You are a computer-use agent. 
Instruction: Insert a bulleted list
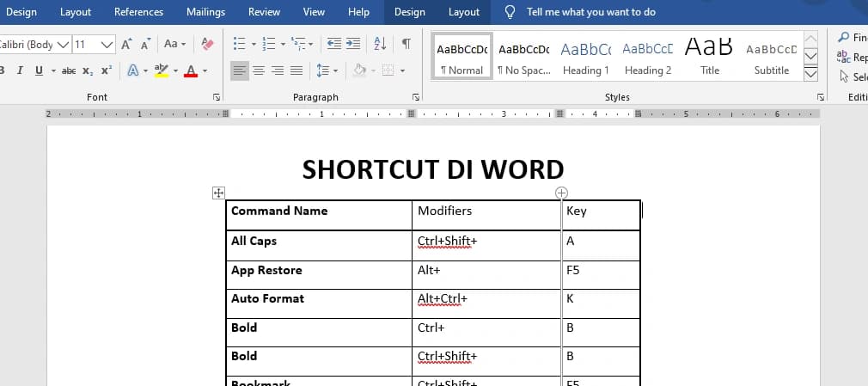pos(239,44)
